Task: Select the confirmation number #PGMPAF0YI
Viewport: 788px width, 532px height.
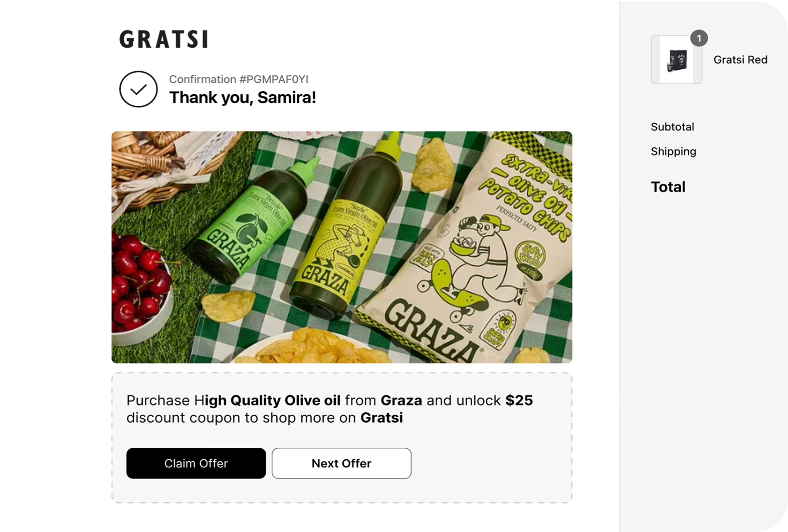Action: tap(239, 79)
